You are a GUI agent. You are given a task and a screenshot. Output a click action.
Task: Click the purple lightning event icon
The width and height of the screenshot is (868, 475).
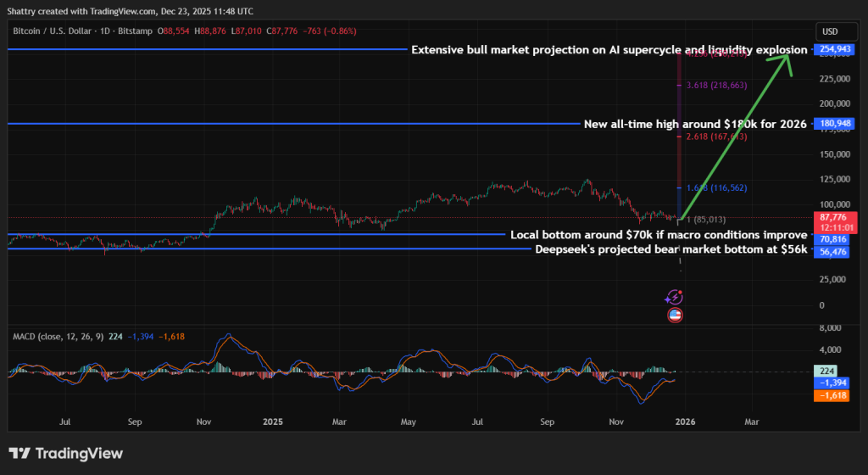click(674, 298)
